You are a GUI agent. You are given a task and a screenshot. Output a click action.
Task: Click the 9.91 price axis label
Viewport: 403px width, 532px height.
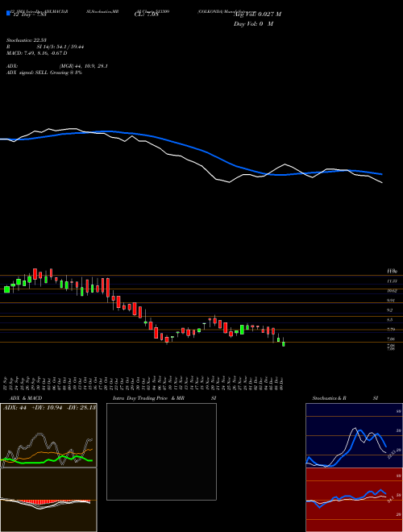391,301
